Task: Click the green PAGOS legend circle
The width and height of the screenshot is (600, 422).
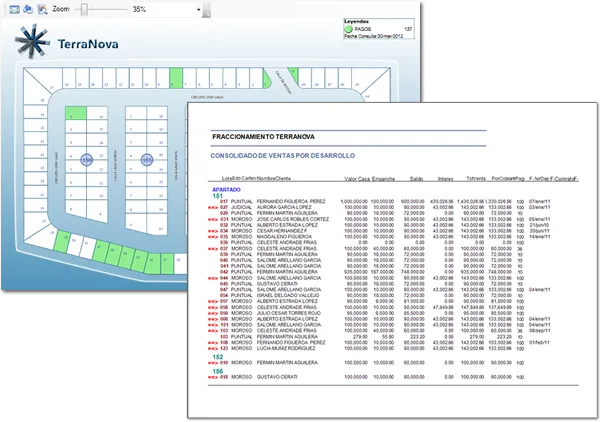Action: click(348, 29)
